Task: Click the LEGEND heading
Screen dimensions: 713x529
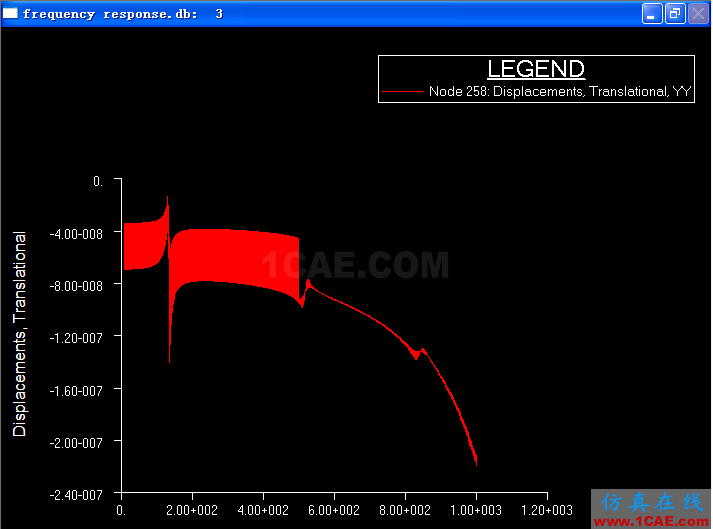Action: [536, 69]
